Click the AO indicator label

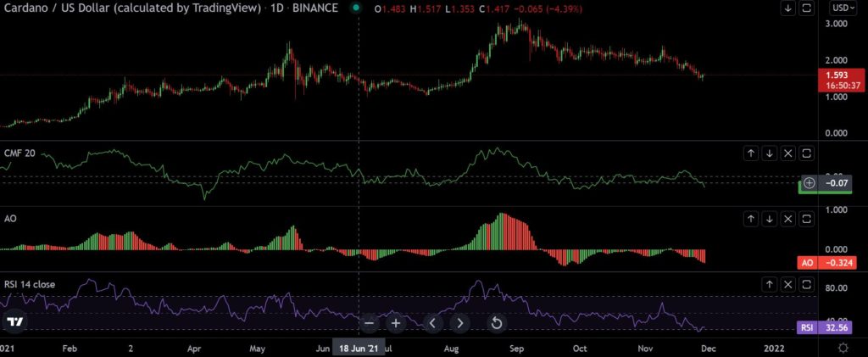coord(9,219)
